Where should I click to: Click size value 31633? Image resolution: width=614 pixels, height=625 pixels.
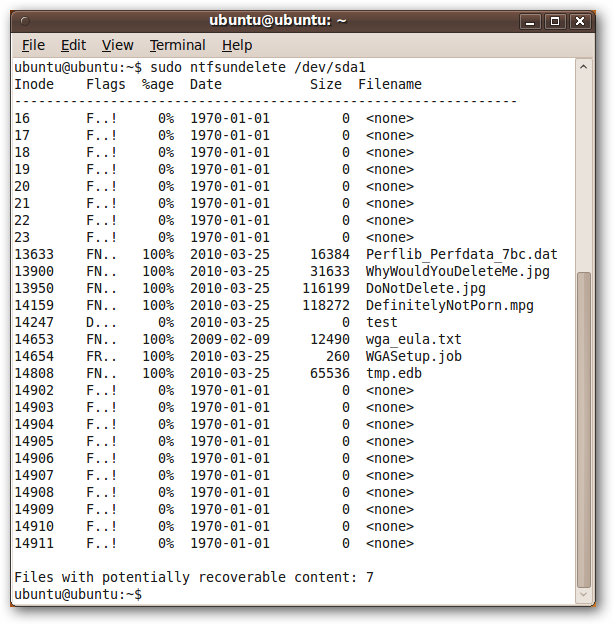click(x=330, y=271)
